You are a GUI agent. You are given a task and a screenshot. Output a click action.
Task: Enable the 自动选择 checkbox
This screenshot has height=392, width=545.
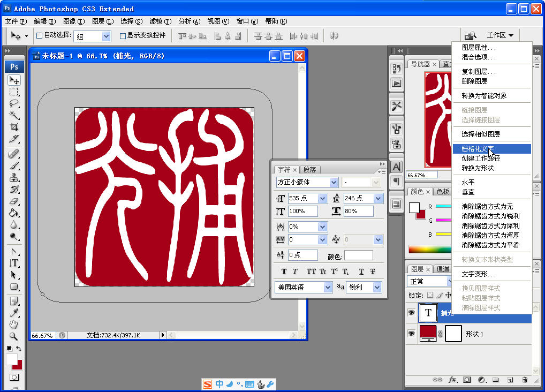coord(39,36)
